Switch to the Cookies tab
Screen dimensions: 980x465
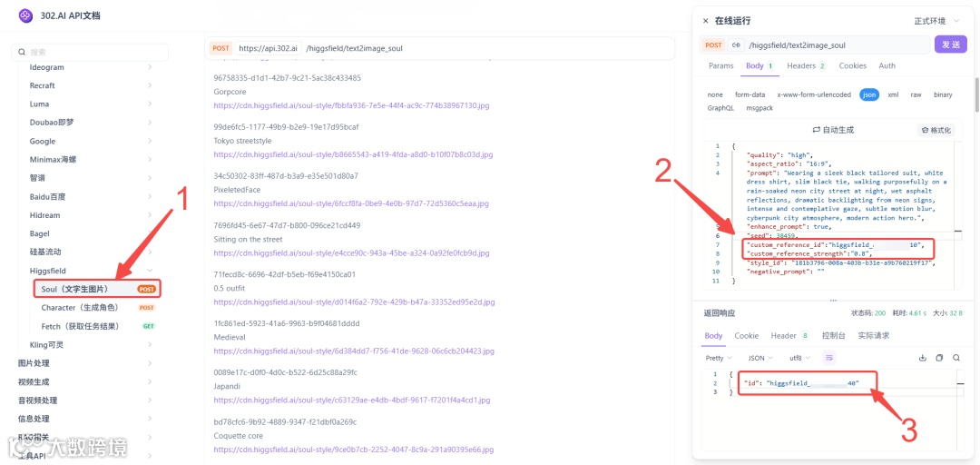(x=852, y=65)
